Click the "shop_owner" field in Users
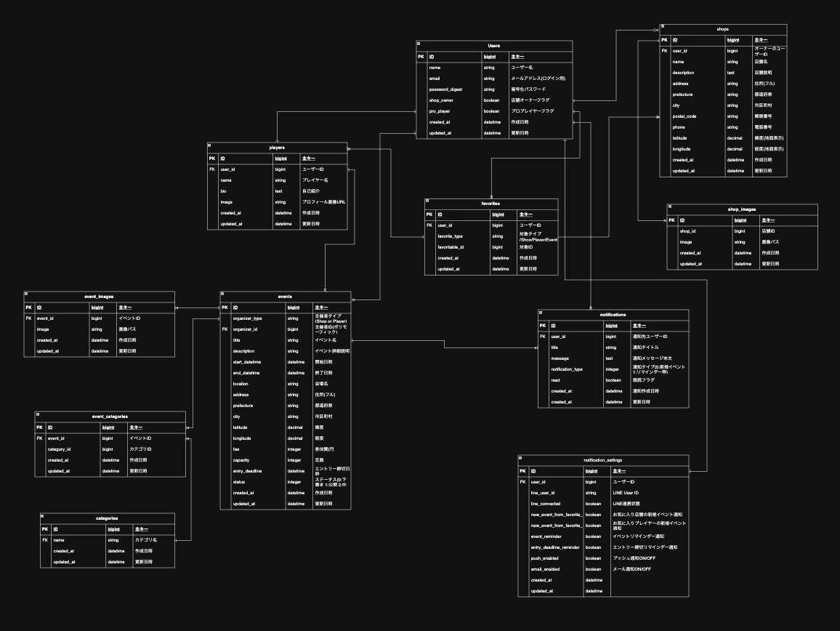Screen dimensions: 840x631 point(441,100)
